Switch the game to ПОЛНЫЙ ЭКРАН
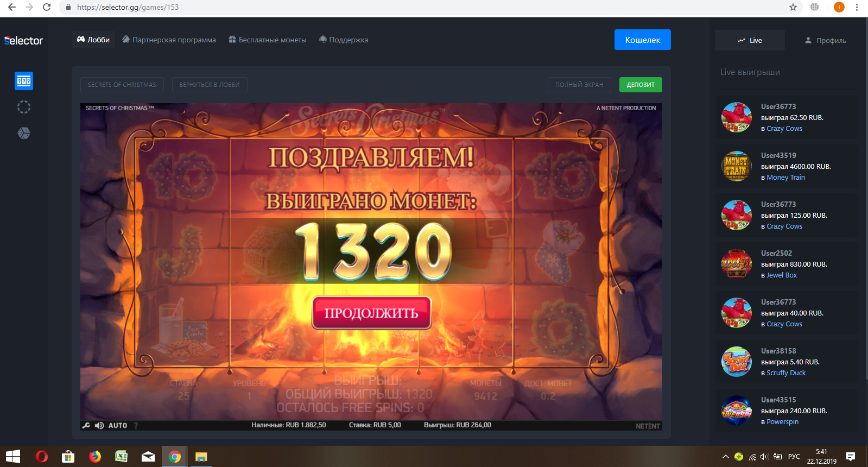868x467 pixels. click(579, 85)
